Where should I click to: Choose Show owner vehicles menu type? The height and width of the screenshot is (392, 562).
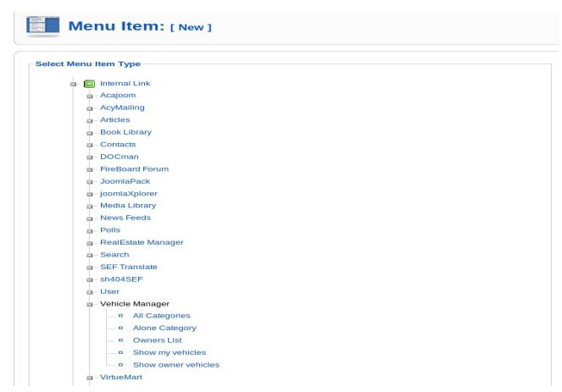click(x=176, y=365)
